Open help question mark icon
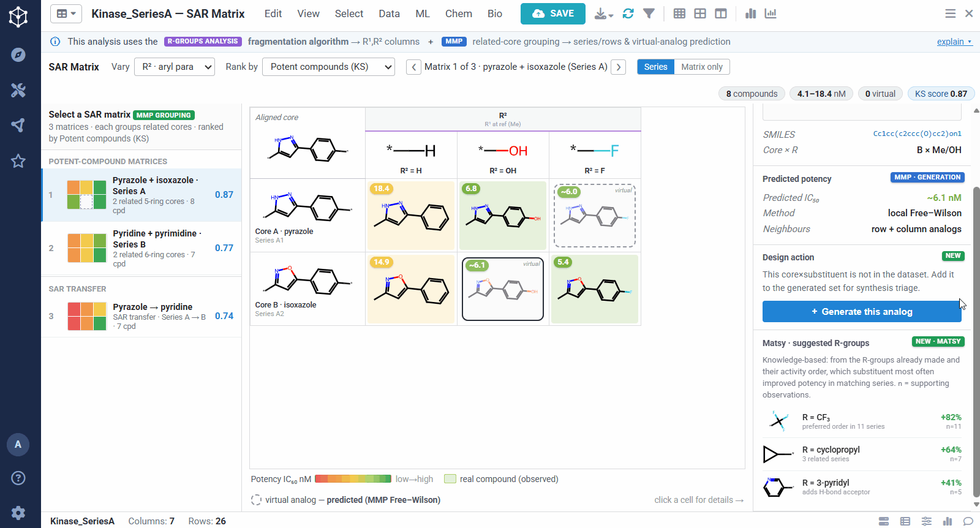Image resolution: width=980 pixels, height=528 pixels. pyautogui.click(x=18, y=478)
